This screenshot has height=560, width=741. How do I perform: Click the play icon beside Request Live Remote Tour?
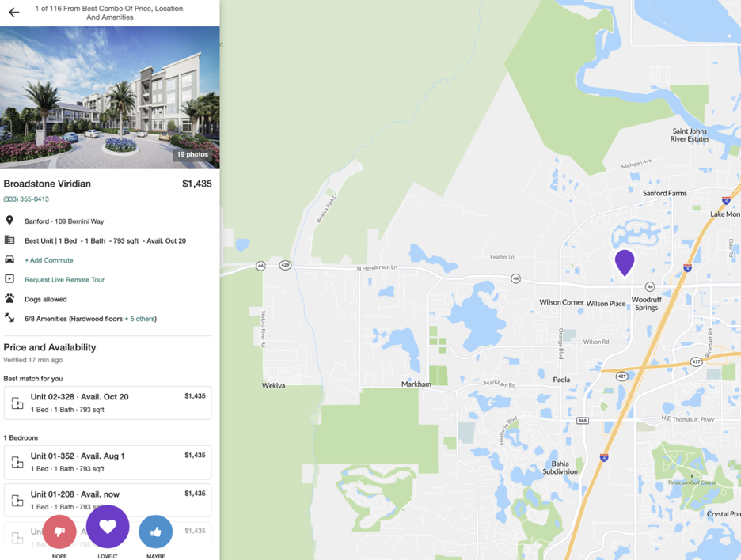tap(9, 278)
